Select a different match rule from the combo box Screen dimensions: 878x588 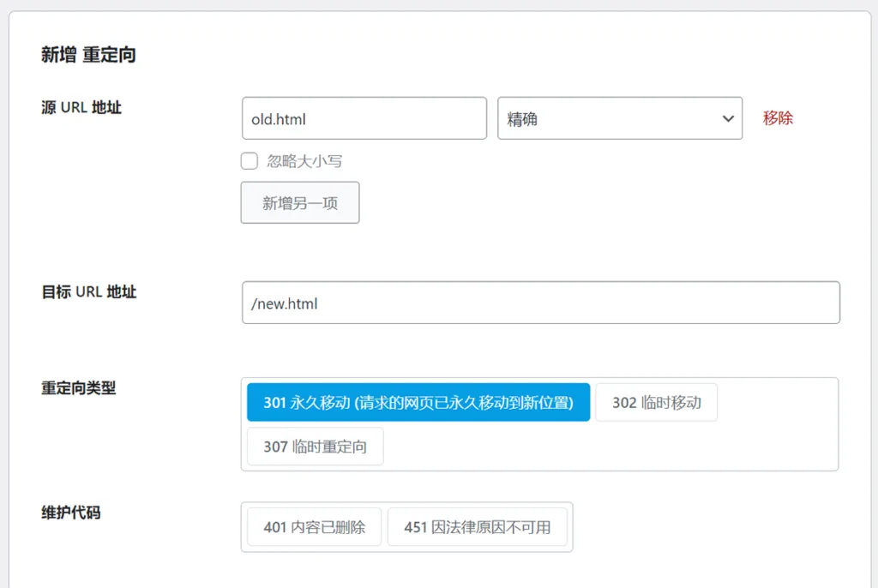619,118
